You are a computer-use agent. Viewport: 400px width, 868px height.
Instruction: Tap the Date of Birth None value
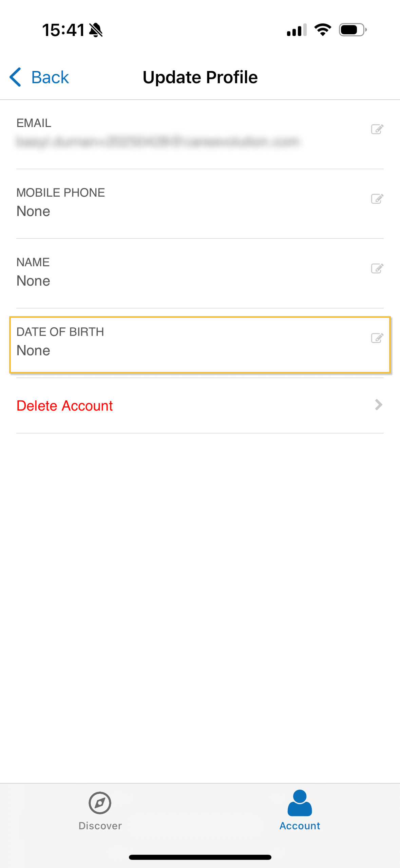(33, 351)
